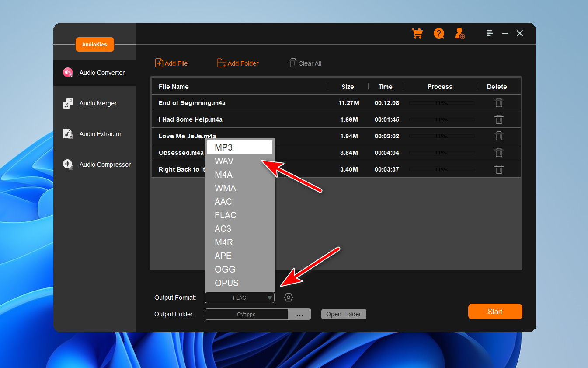
Task: Open the hamburger menu icon in title bar
Action: point(490,33)
